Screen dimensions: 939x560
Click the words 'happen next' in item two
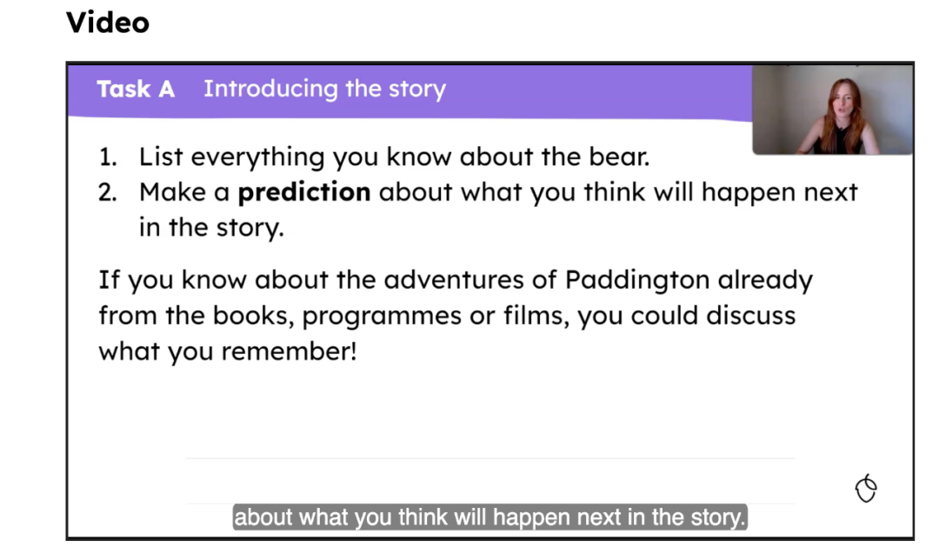point(779,192)
